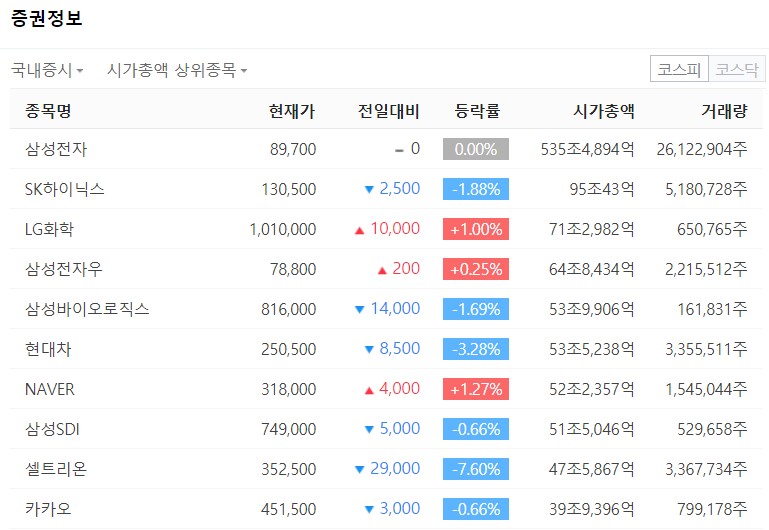Click the market cap 535조4,894억
769x530 pixels.
tap(588, 149)
